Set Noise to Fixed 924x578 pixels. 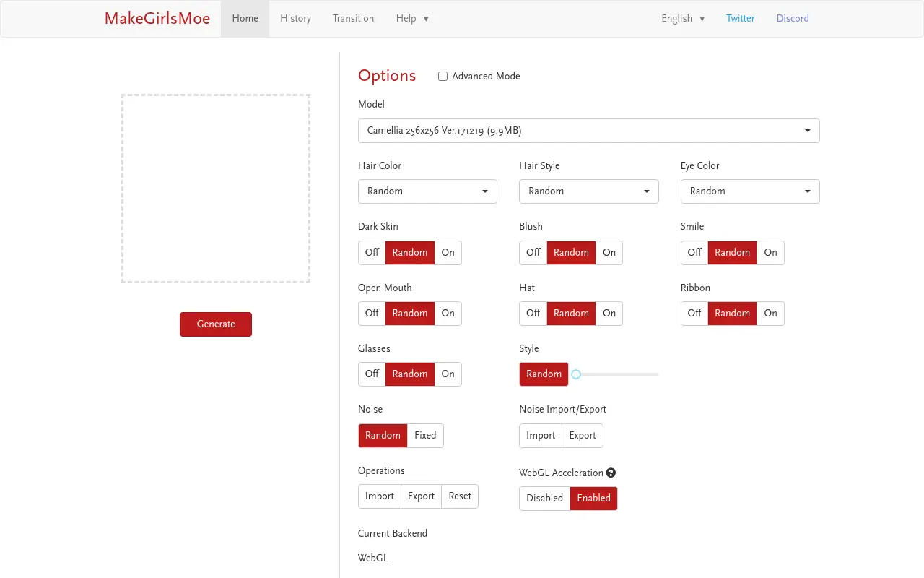click(425, 436)
